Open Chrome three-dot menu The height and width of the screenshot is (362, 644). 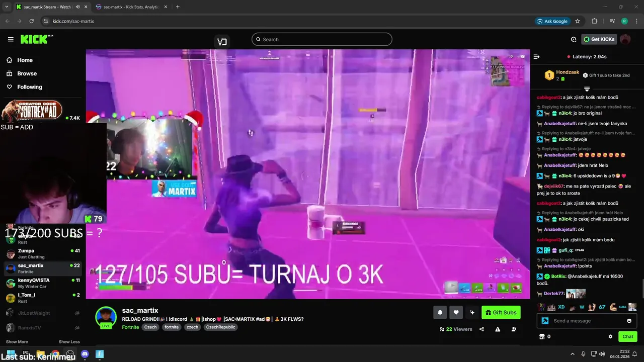pyautogui.click(x=636, y=21)
